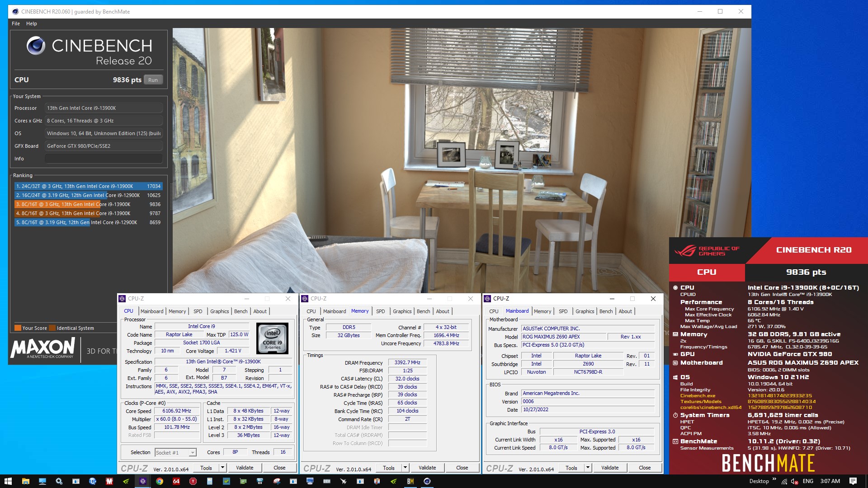868x488 pixels.
Task: Click the ENG language indicator in the tray
Action: (808, 481)
